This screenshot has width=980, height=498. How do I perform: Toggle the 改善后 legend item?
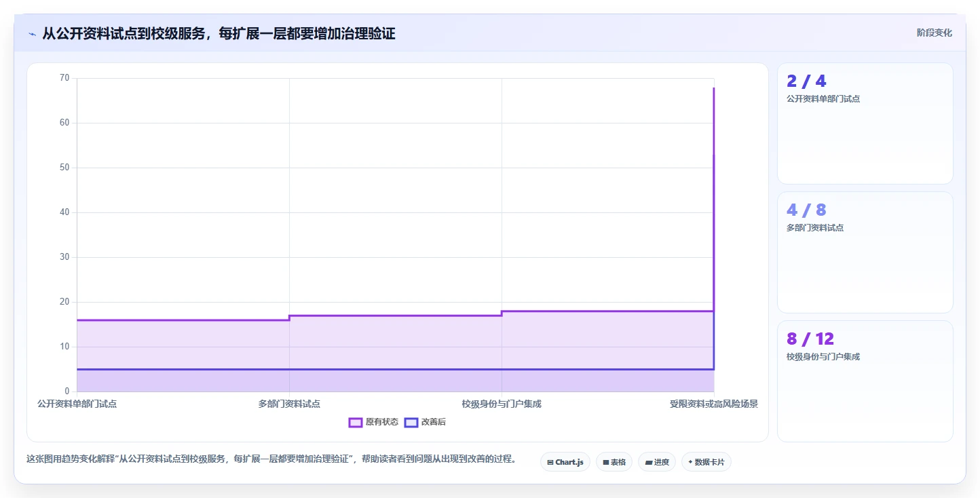(x=425, y=422)
